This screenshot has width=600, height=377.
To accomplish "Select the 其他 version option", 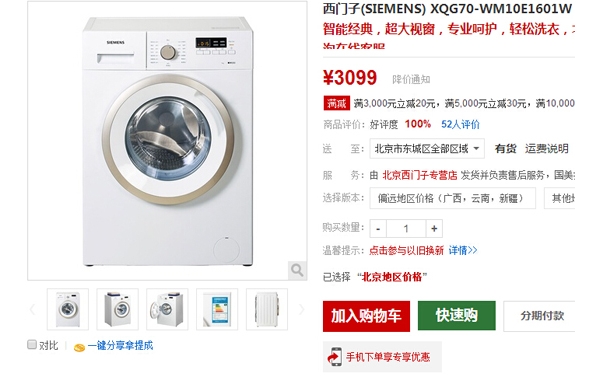I will point(559,198).
